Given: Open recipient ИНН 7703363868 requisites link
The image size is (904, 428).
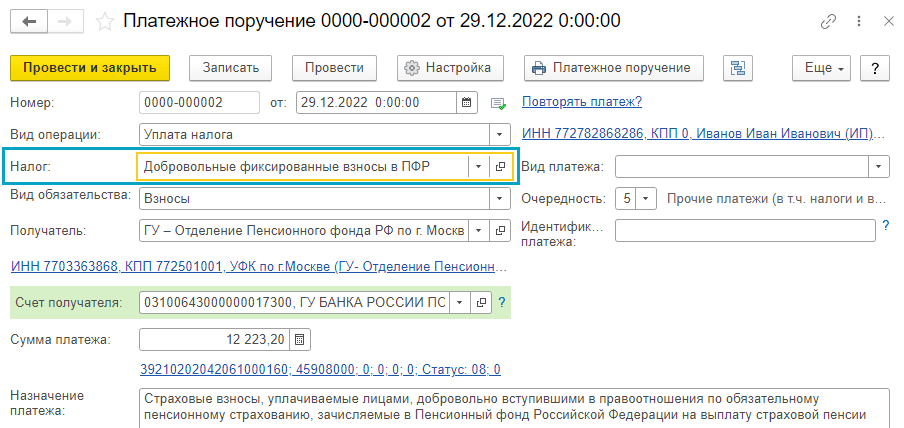Looking at the screenshot, I should click(x=259, y=267).
